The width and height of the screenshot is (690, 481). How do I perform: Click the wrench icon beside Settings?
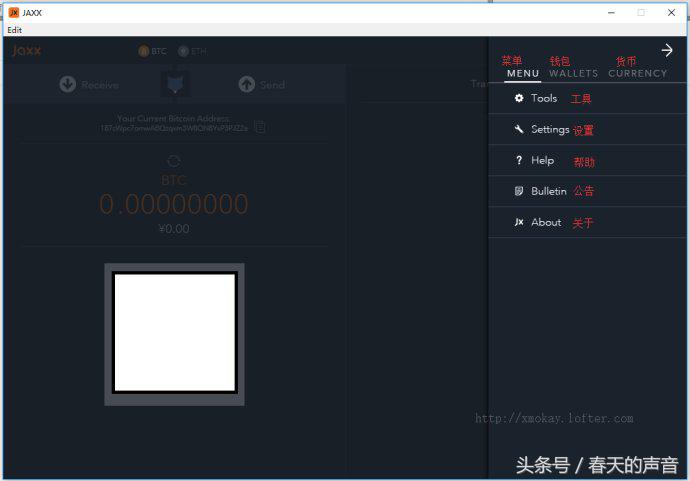pyautogui.click(x=519, y=129)
